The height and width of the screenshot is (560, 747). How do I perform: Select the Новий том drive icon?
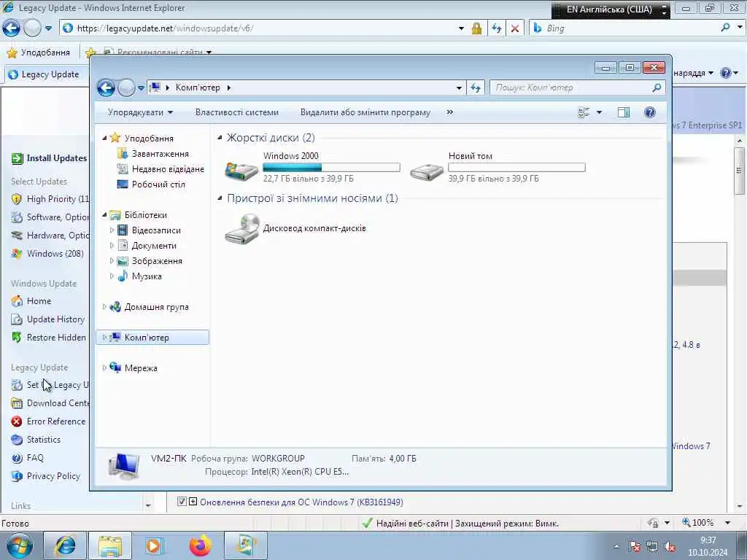point(427,171)
